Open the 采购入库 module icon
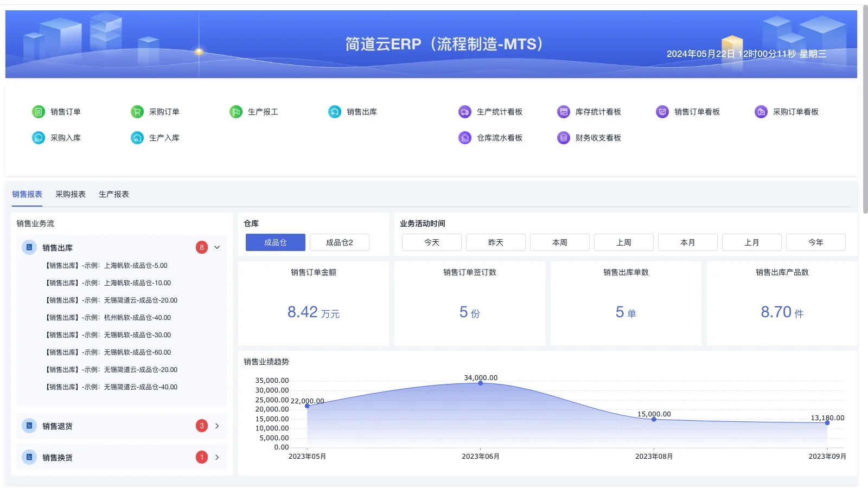Screen dimensions: 868x488 [x=38, y=138]
